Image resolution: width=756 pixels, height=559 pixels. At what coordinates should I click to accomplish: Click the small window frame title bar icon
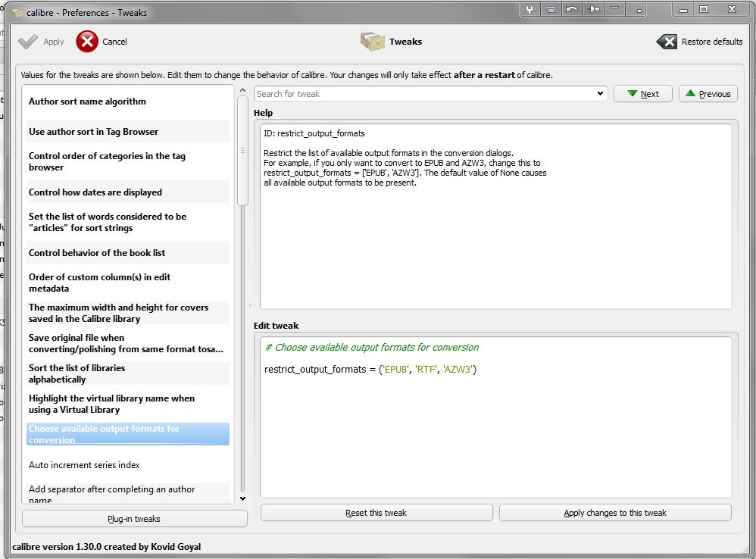[x=551, y=9]
